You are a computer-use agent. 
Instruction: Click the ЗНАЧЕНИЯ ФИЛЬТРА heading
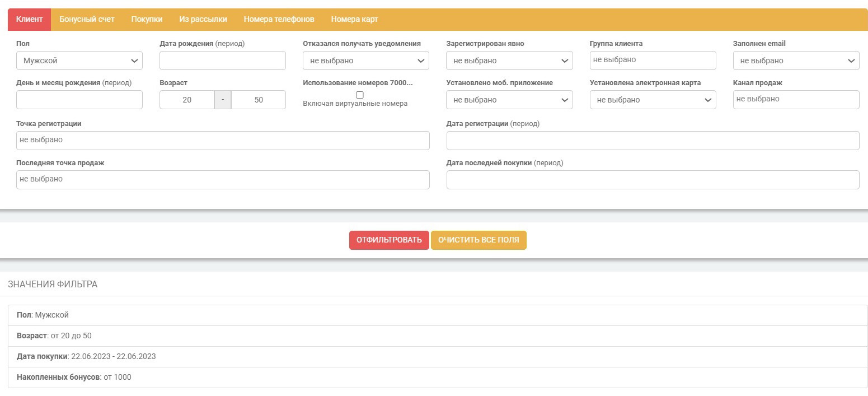click(x=53, y=285)
